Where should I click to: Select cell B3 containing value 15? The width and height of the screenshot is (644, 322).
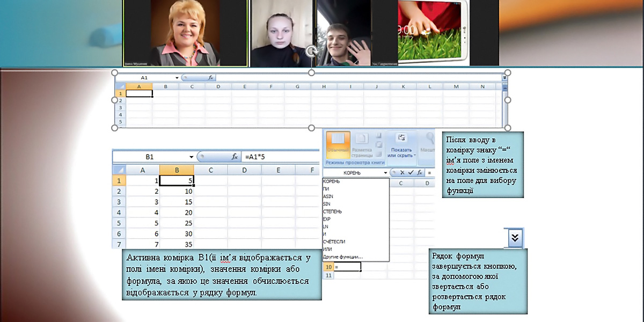click(x=177, y=202)
